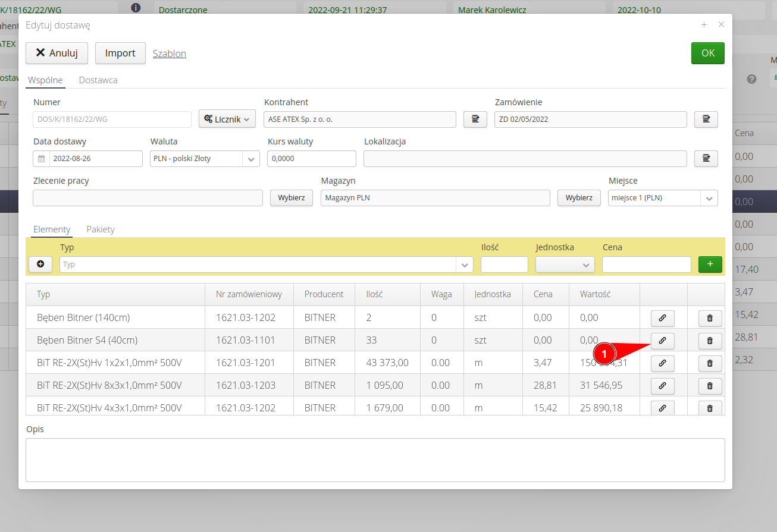Screen dimensions: 777x532
Task: Switch to the Pakiety tab
Action: 101,229
